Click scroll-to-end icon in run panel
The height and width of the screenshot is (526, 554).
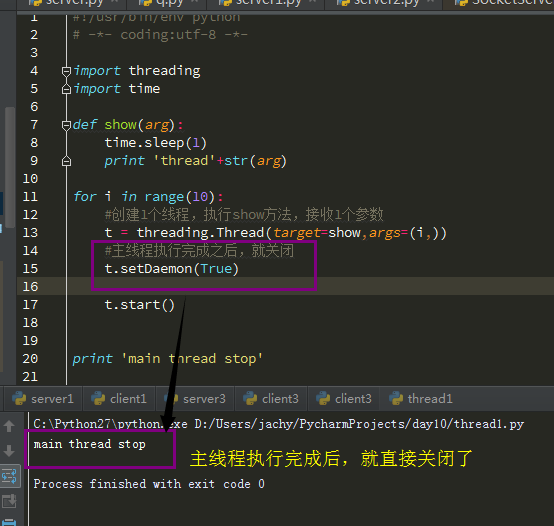(9, 501)
